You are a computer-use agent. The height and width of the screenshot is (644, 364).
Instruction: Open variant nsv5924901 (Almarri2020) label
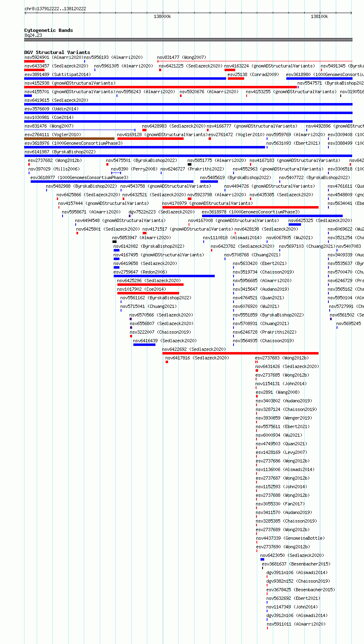(54, 57)
